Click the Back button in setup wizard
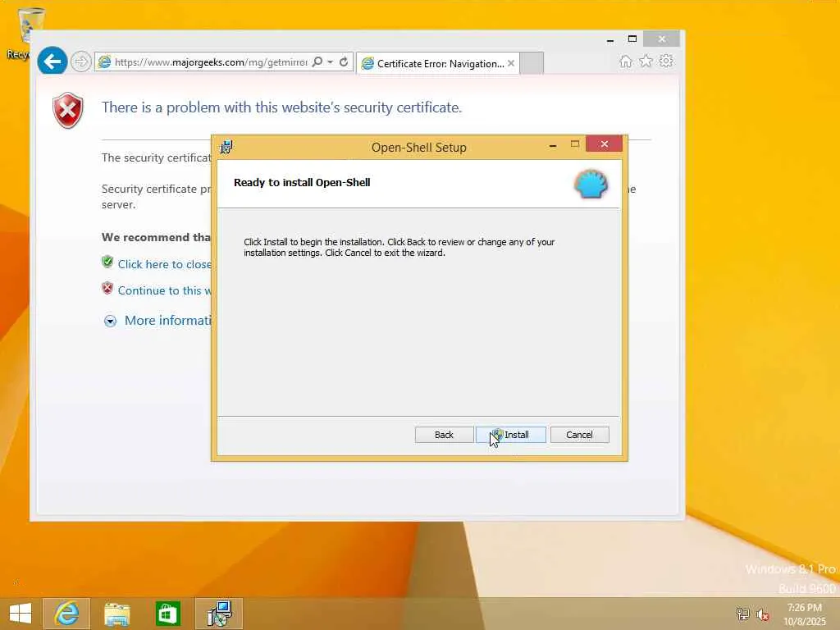840x630 pixels. pos(444,435)
